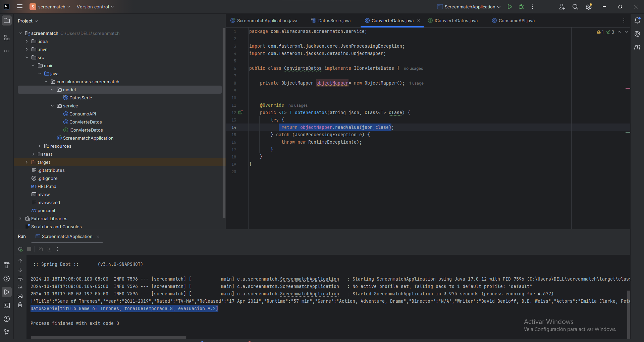Click the horizontal console scrollbar

click(x=108, y=337)
